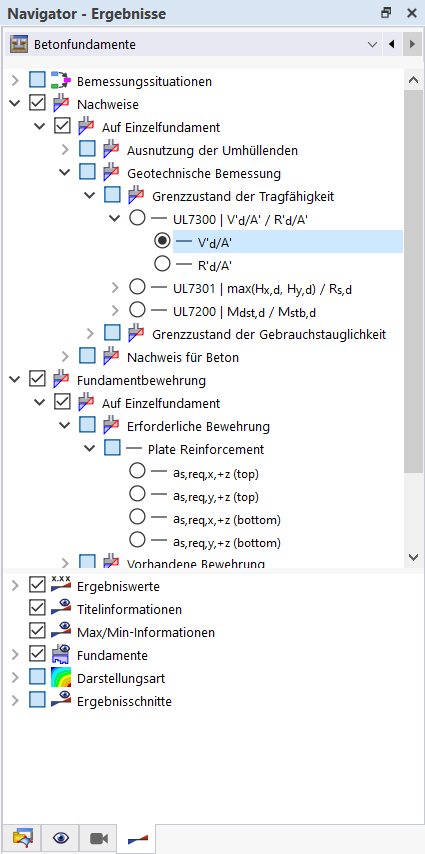Click the Fundamentbewehrung icon

61,380
